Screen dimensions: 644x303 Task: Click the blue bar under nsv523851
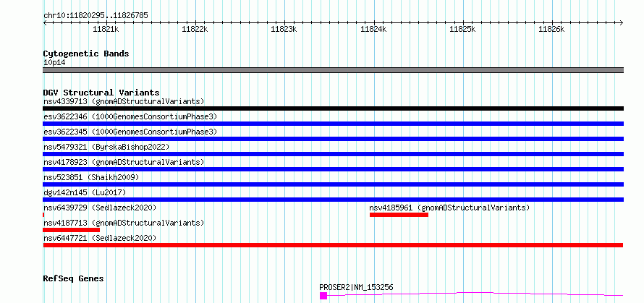point(333,184)
